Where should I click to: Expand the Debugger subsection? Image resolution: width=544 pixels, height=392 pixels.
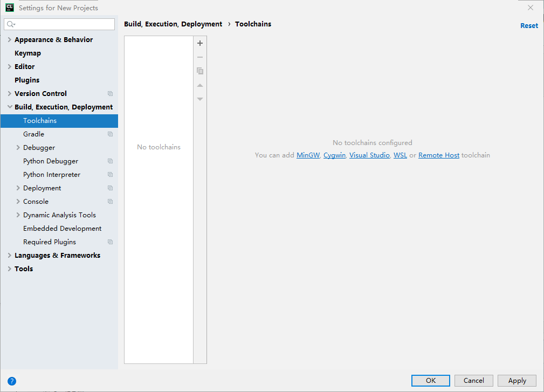click(x=18, y=147)
